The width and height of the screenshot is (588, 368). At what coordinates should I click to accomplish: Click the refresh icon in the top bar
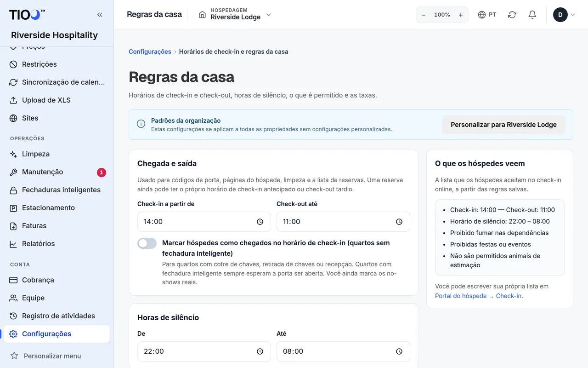(512, 15)
